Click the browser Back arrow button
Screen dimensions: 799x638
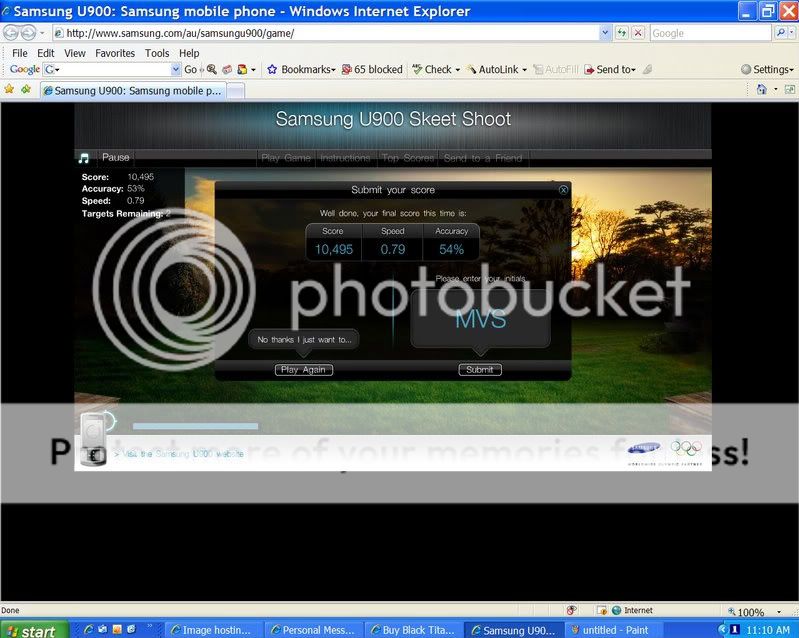pyautogui.click(x=11, y=33)
